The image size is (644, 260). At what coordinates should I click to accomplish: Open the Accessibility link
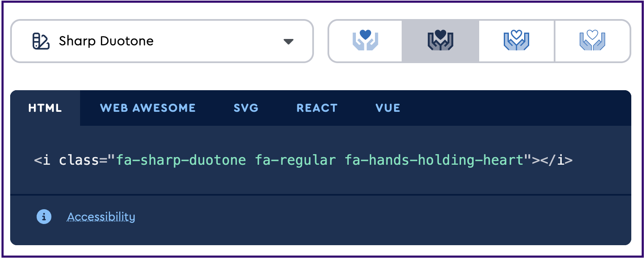click(x=101, y=216)
